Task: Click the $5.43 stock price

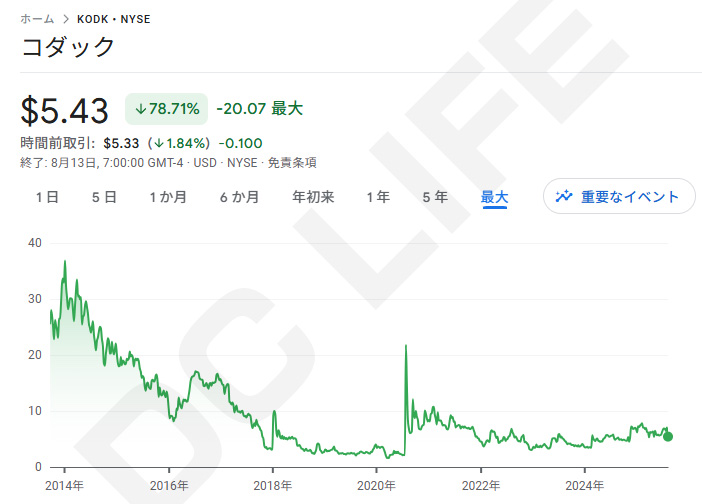Action: [64, 110]
